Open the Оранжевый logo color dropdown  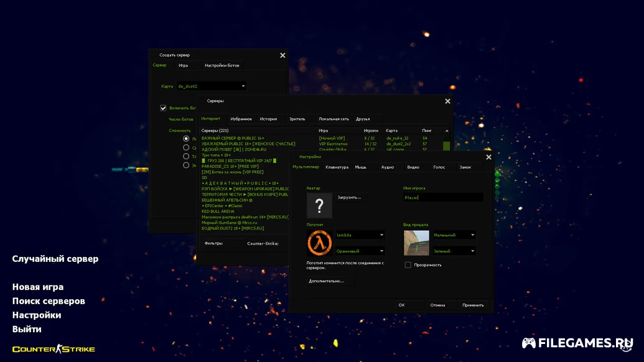click(360, 251)
